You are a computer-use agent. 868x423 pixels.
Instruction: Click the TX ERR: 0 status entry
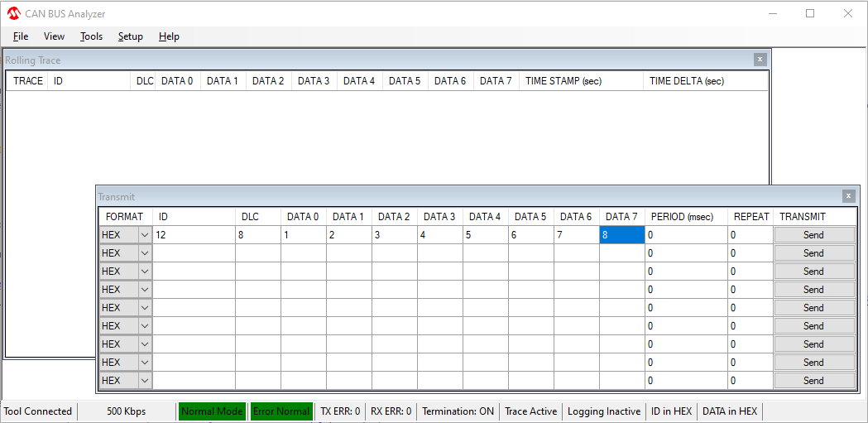click(340, 411)
